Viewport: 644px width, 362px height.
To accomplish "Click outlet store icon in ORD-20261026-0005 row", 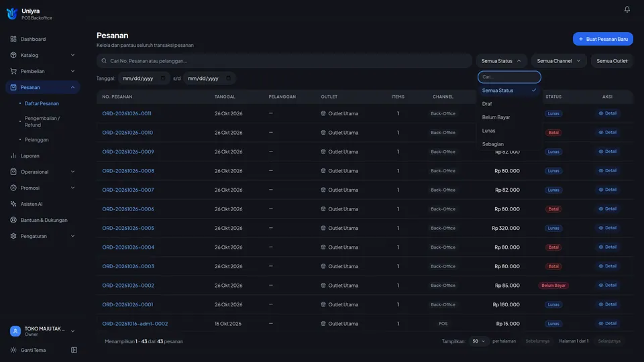I will tap(323, 228).
